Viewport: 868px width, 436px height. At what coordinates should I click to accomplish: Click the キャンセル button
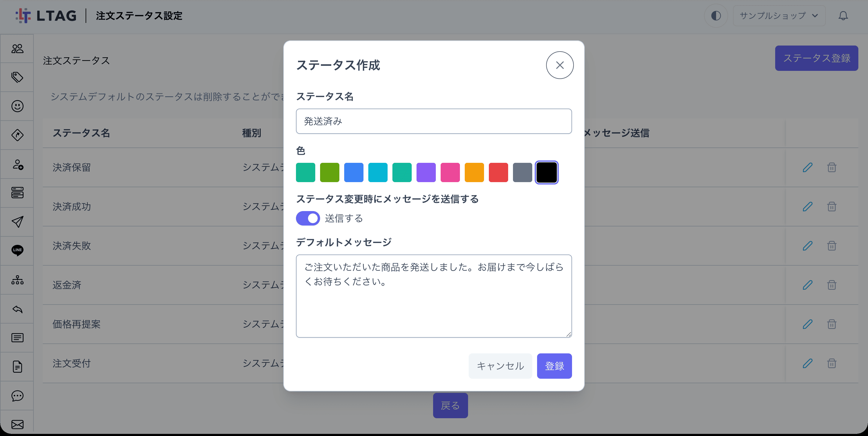(x=500, y=366)
